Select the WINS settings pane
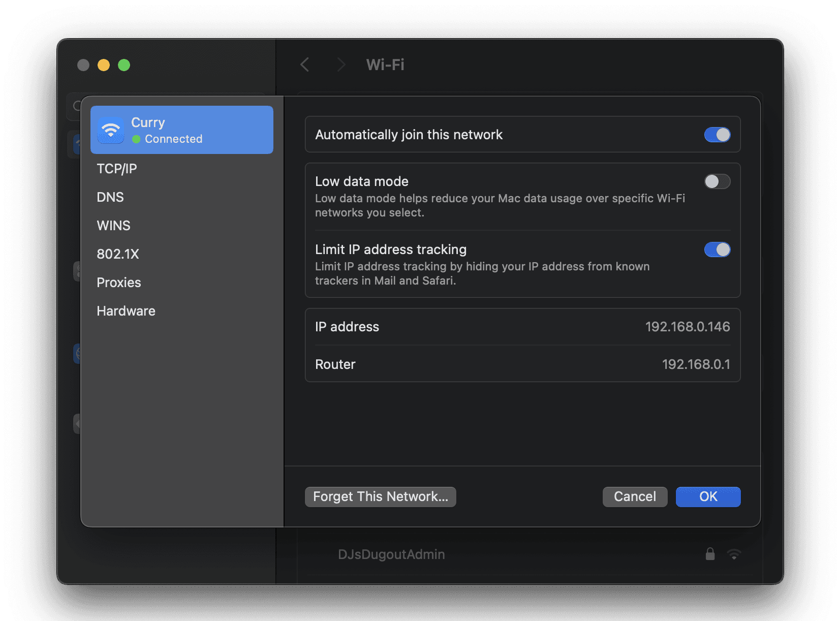840x621 pixels. coord(113,225)
